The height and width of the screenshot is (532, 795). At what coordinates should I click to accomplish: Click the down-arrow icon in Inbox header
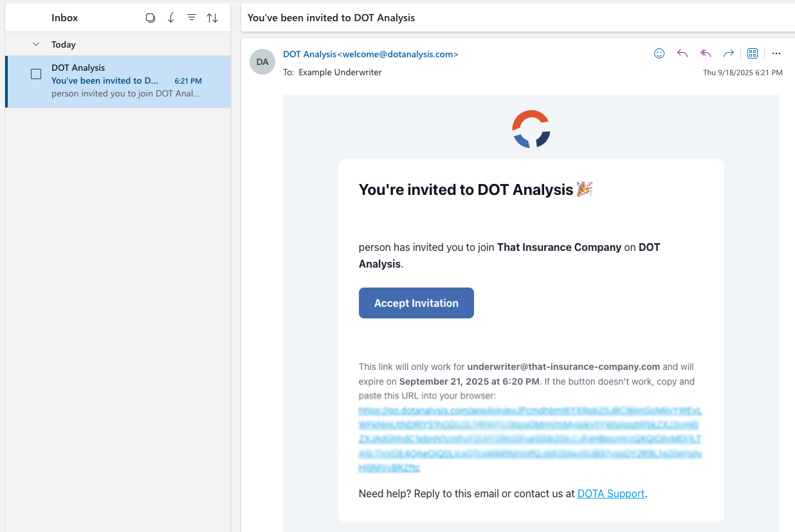click(171, 18)
